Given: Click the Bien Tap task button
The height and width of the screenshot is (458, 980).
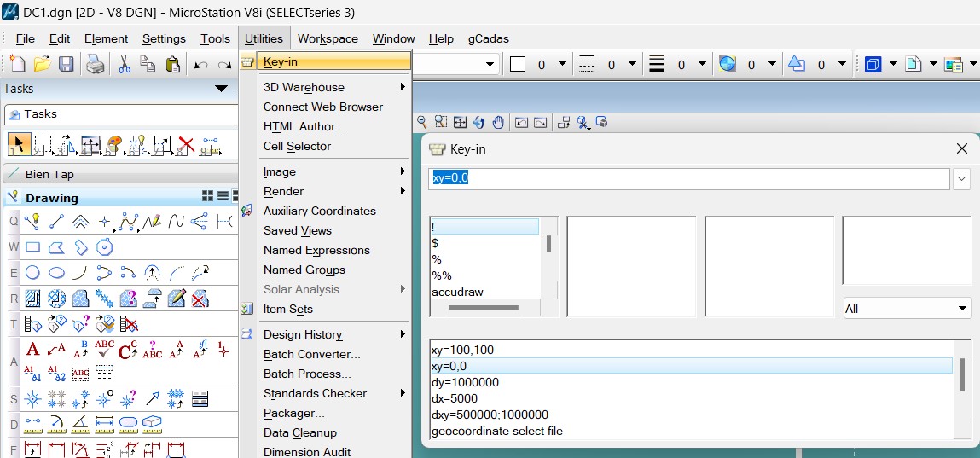Looking at the screenshot, I should (49, 174).
